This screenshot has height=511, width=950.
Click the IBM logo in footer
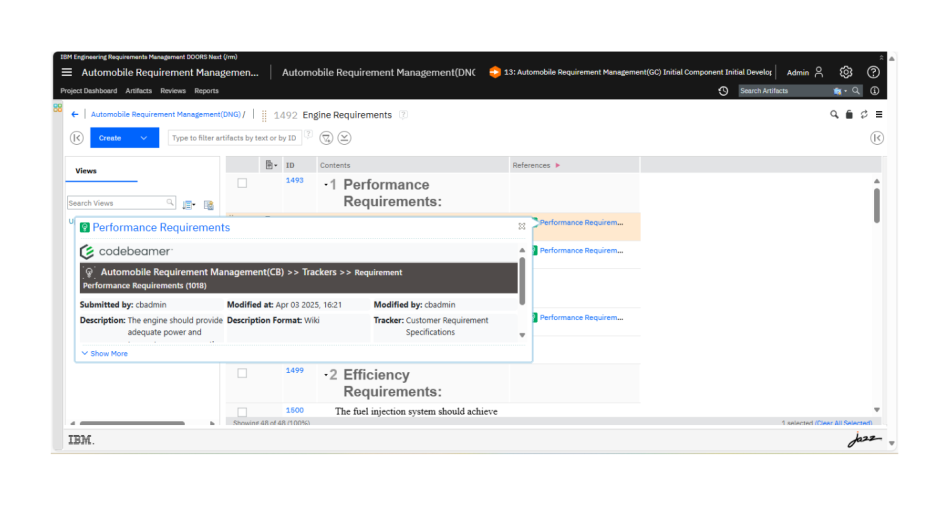pyautogui.click(x=81, y=440)
